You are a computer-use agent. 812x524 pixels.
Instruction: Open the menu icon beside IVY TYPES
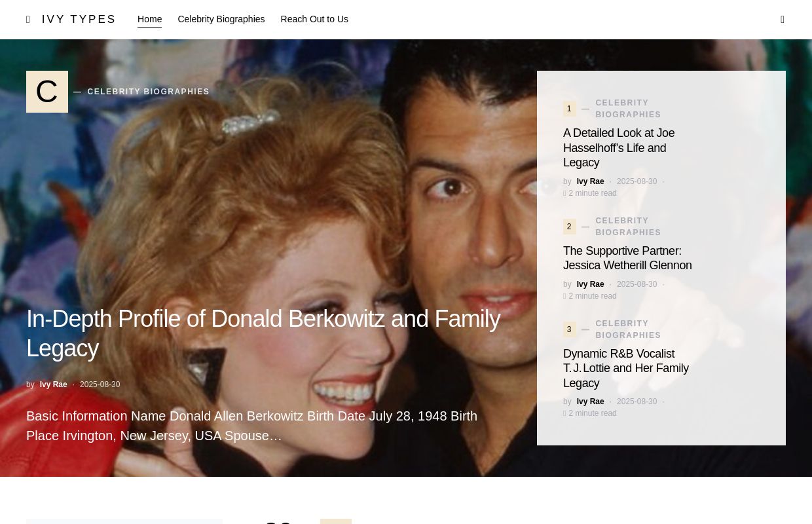[28, 20]
